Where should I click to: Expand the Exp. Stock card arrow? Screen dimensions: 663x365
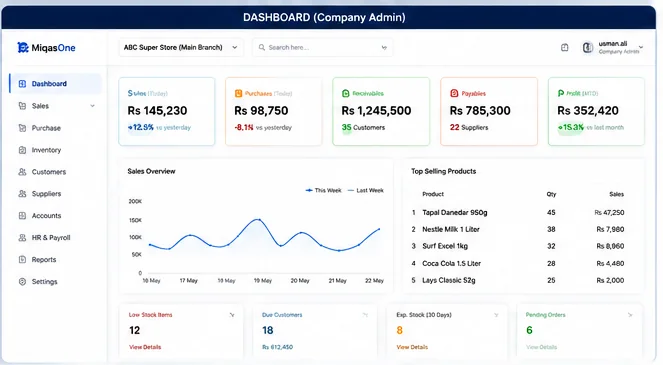496,315
